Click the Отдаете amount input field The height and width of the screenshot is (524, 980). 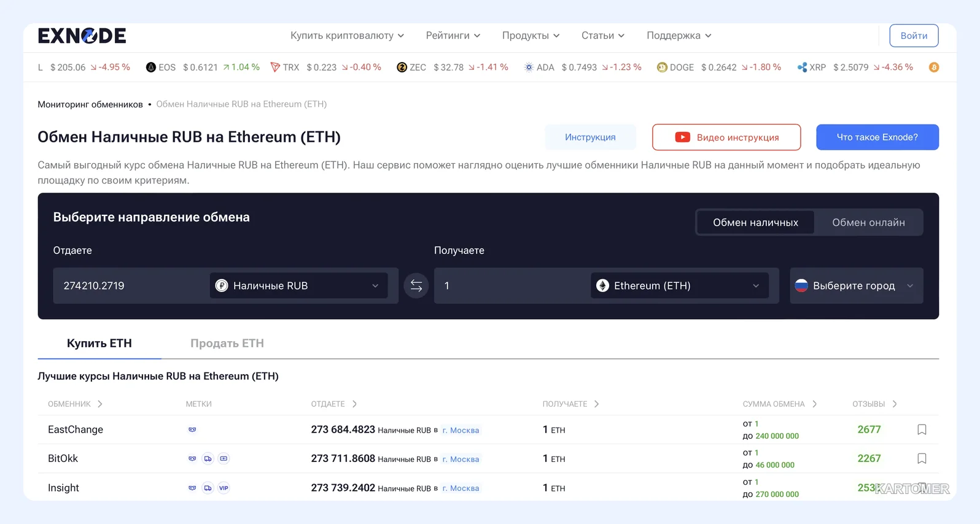(130, 286)
